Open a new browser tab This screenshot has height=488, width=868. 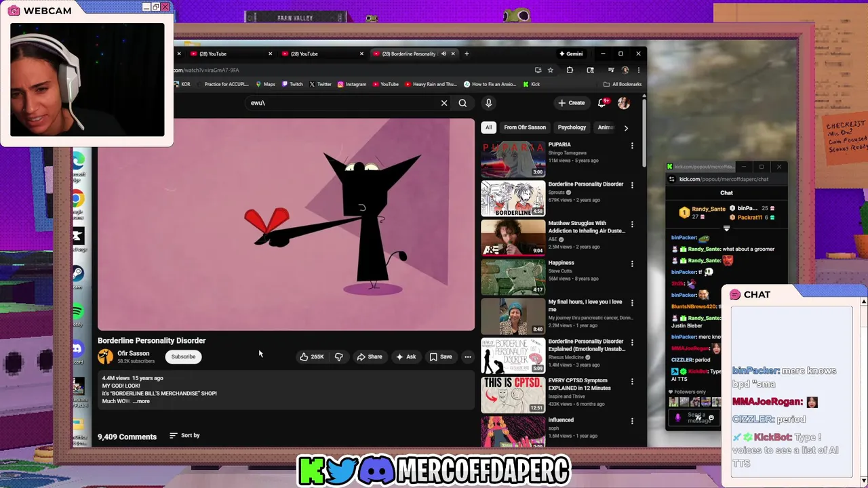pos(467,54)
